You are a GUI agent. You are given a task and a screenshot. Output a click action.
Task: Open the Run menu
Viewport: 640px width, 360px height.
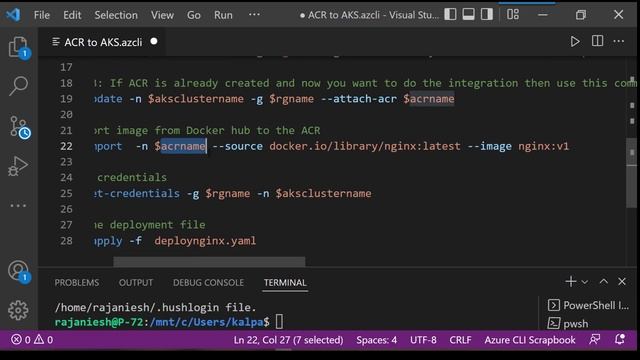pos(223,15)
